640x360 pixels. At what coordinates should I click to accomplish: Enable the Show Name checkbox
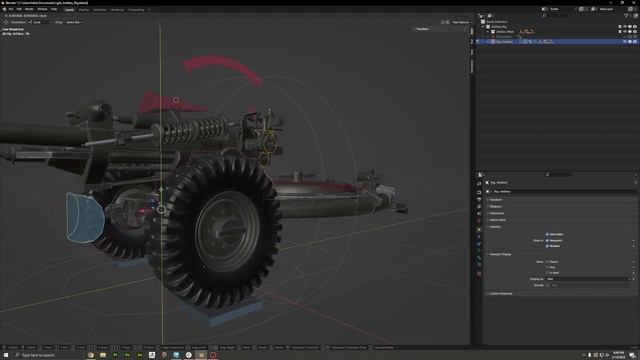[x=547, y=262]
